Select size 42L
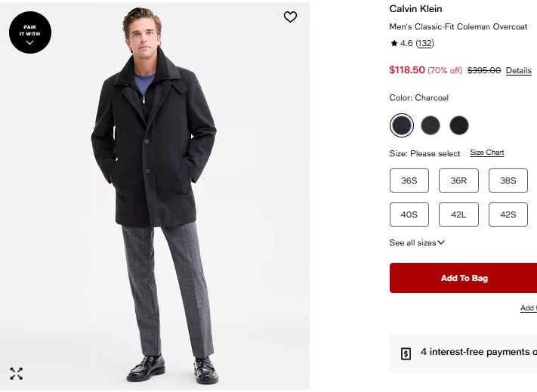This screenshot has height=392, width=537. click(458, 215)
